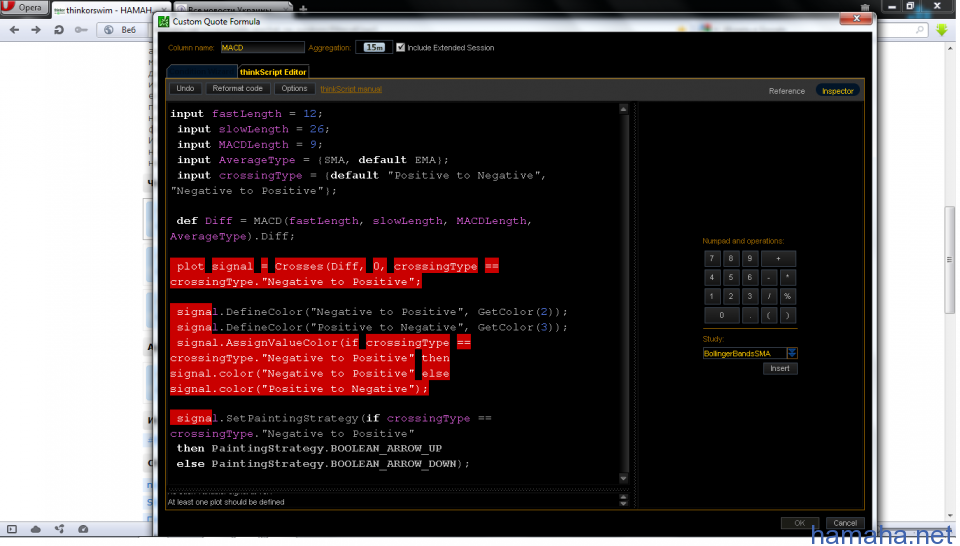
Task: Open the Opera main menu button
Action: 23,7
